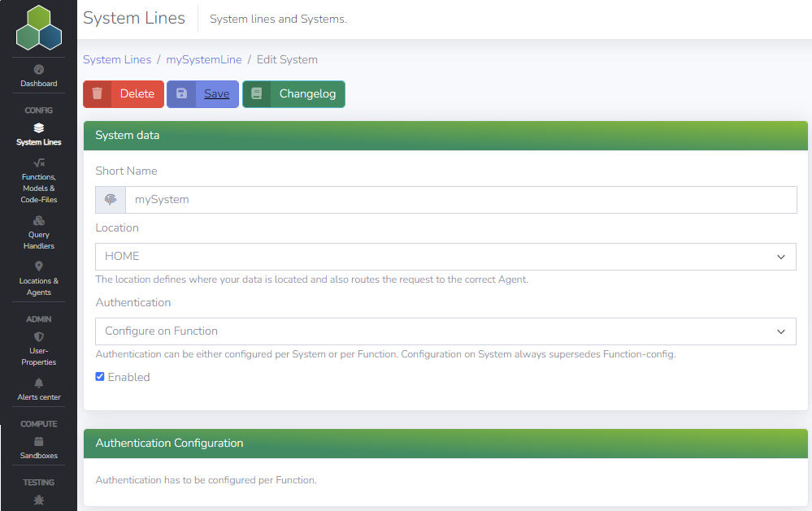
Task: Open Alerts center bell icon
Action: pos(39,383)
